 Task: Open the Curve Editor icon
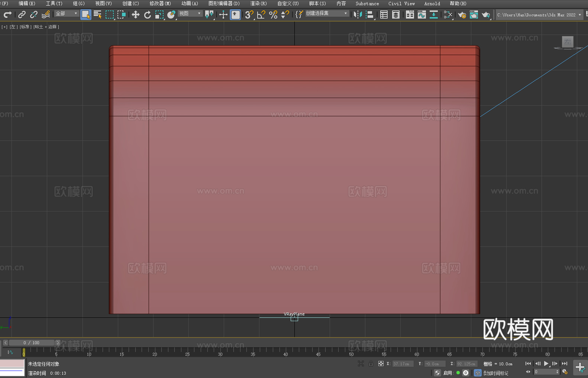(422, 14)
